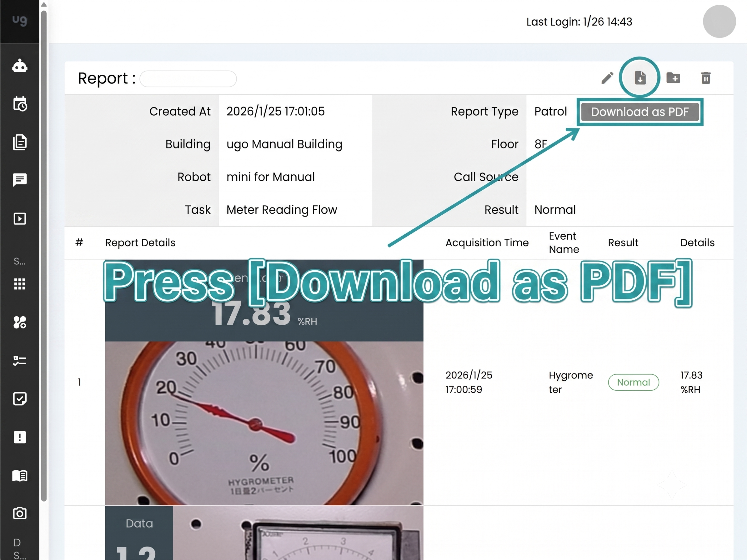Click the Details column header
The width and height of the screenshot is (747, 560).
697,243
